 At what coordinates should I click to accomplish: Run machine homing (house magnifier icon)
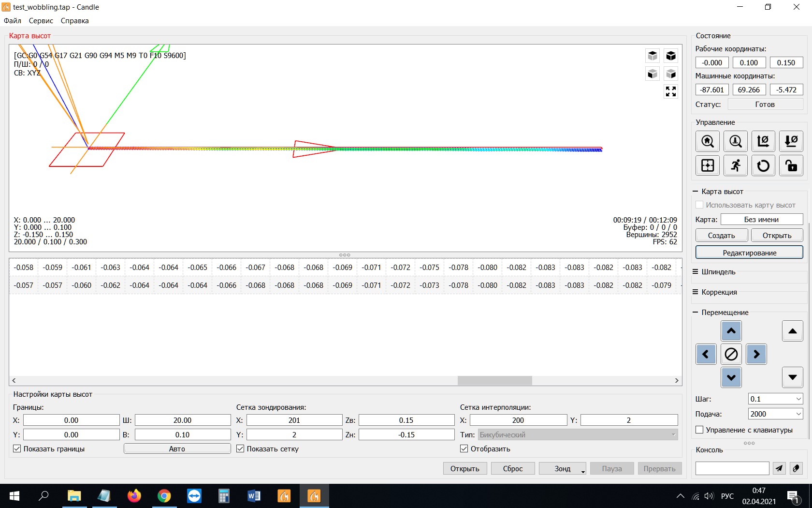click(708, 141)
